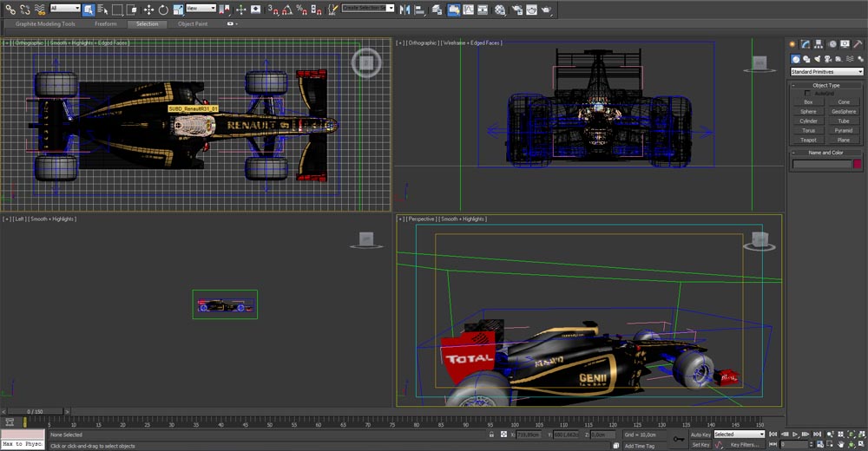Viewport: 868px width, 451px height.
Task: Activate Select and Rotate tool
Action: [x=163, y=10]
